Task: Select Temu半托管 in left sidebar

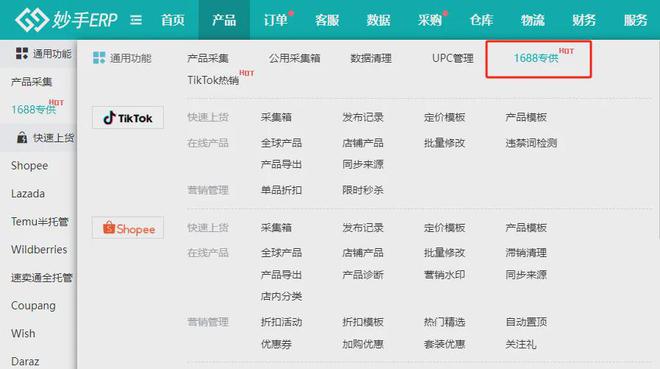Action: point(40,221)
